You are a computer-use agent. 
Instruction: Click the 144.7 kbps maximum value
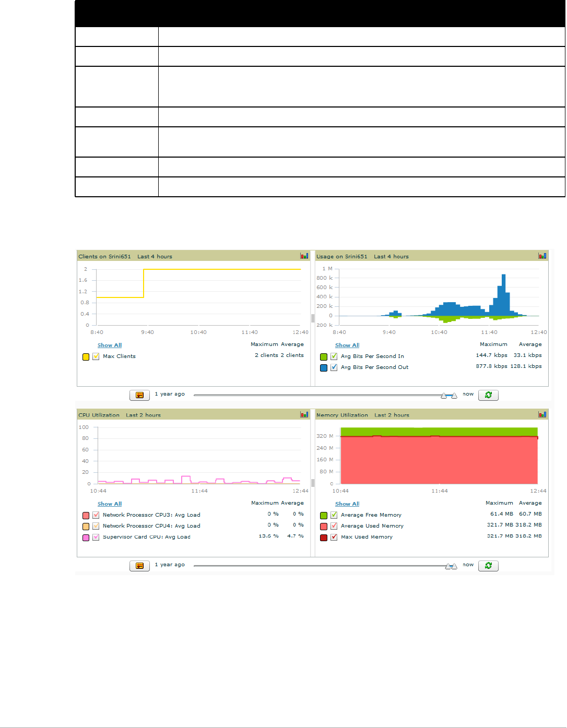492,355
